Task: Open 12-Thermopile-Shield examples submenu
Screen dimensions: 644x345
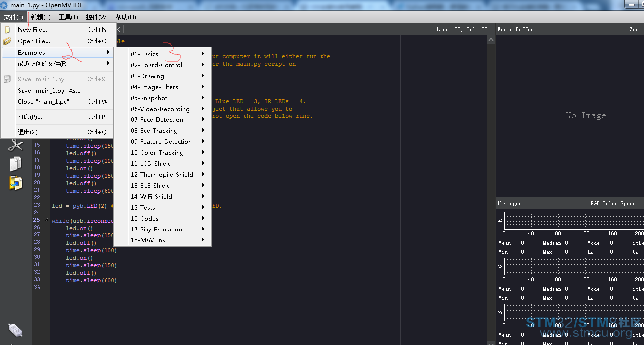Action: (163, 174)
